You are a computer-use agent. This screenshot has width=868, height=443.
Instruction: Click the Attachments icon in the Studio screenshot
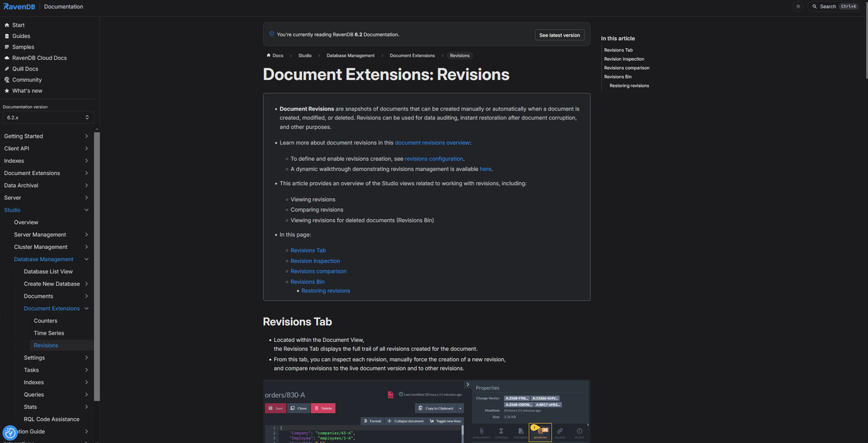481,432
